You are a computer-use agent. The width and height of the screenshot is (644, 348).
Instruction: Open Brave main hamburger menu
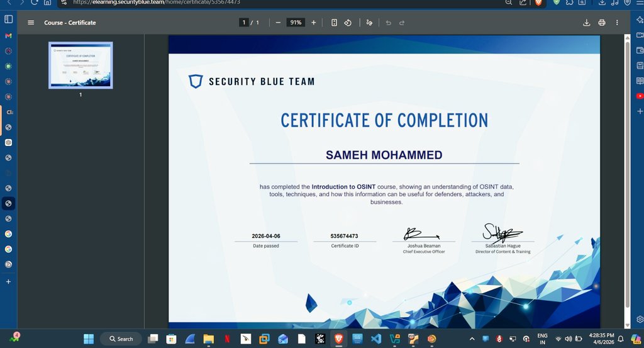click(640, 2)
